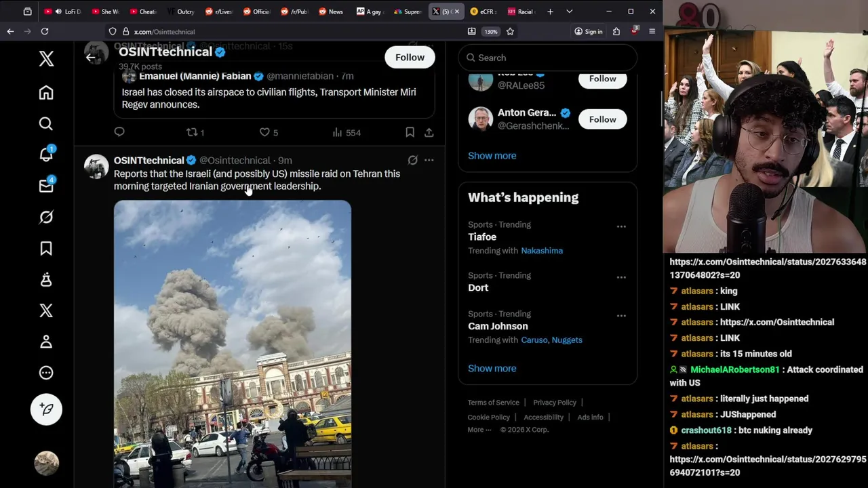This screenshot has height=488, width=868.
Task: Go to Home in X sidebar
Action: 46,92
